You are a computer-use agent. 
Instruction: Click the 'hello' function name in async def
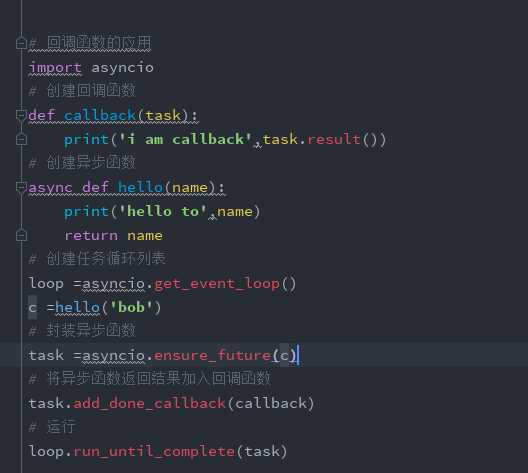point(140,188)
